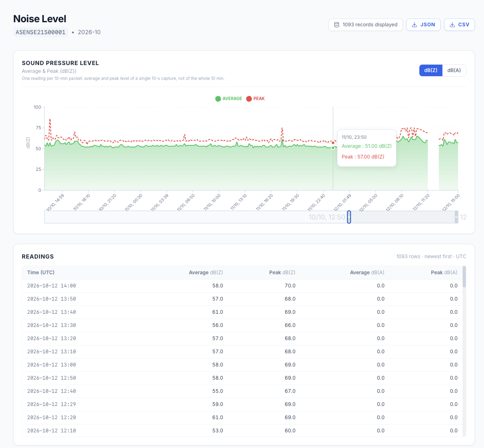Click the database records icon
The image size is (484, 448).
point(337,25)
